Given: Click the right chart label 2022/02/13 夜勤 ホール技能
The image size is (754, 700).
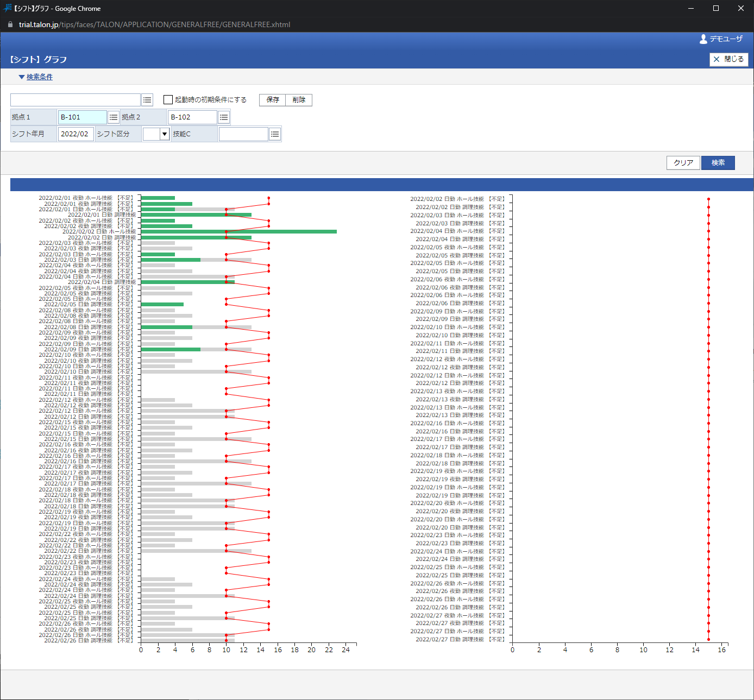Looking at the screenshot, I should pyautogui.click(x=457, y=392).
